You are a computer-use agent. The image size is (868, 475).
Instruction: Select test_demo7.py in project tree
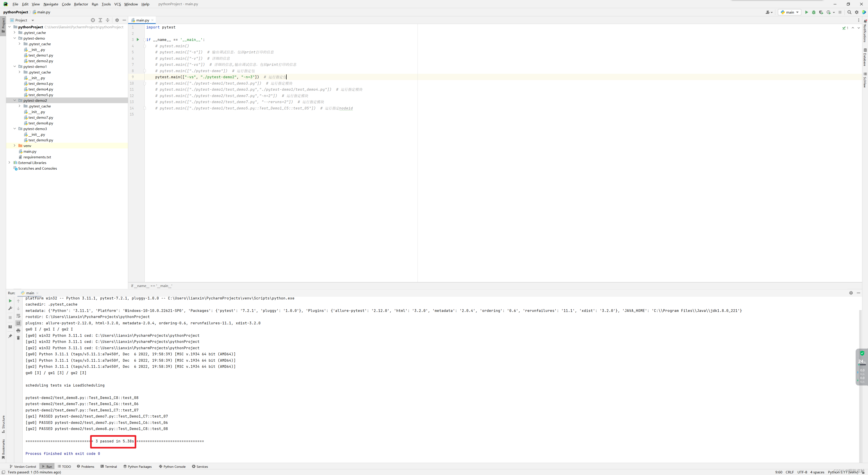(41, 117)
